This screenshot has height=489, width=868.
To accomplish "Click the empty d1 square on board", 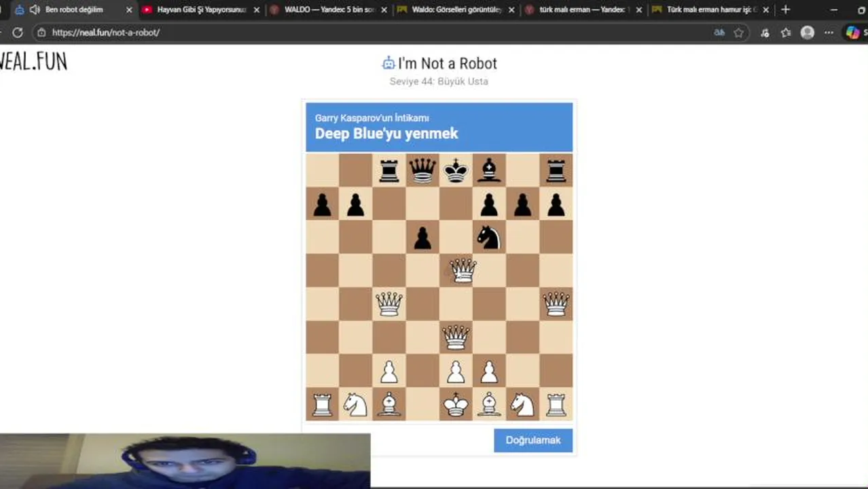I will 422,404.
